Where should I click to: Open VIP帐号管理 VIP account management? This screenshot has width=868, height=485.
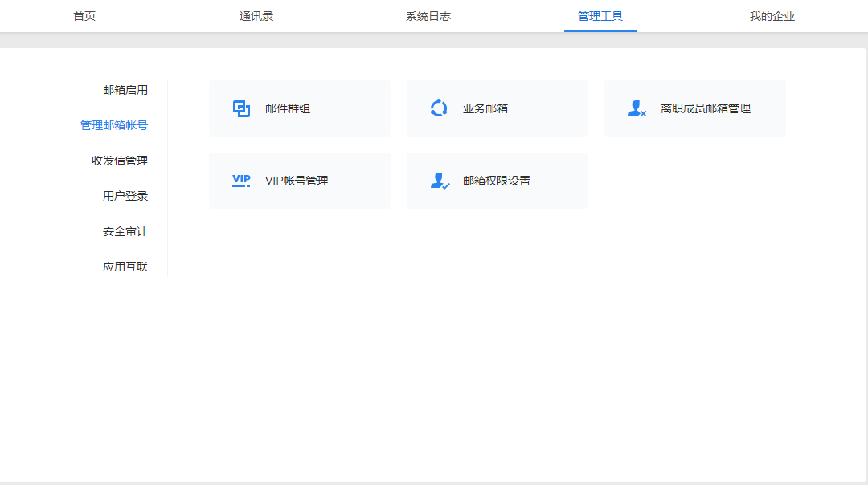[x=300, y=180]
